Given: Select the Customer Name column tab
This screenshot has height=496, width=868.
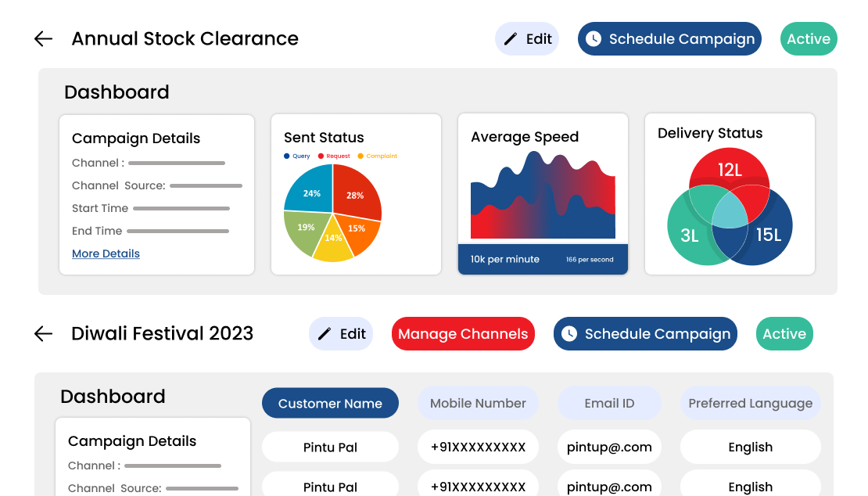Looking at the screenshot, I should coord(331,403).
